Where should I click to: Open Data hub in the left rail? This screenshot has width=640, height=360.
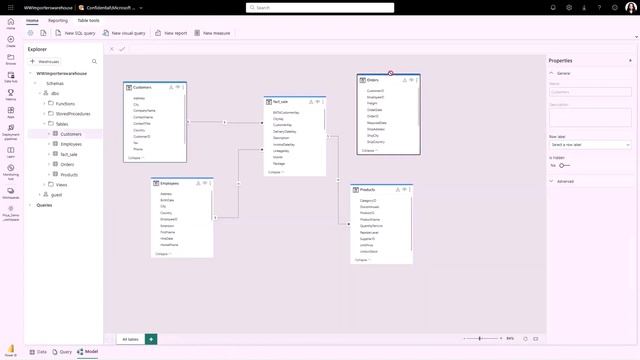coord(11,77)
